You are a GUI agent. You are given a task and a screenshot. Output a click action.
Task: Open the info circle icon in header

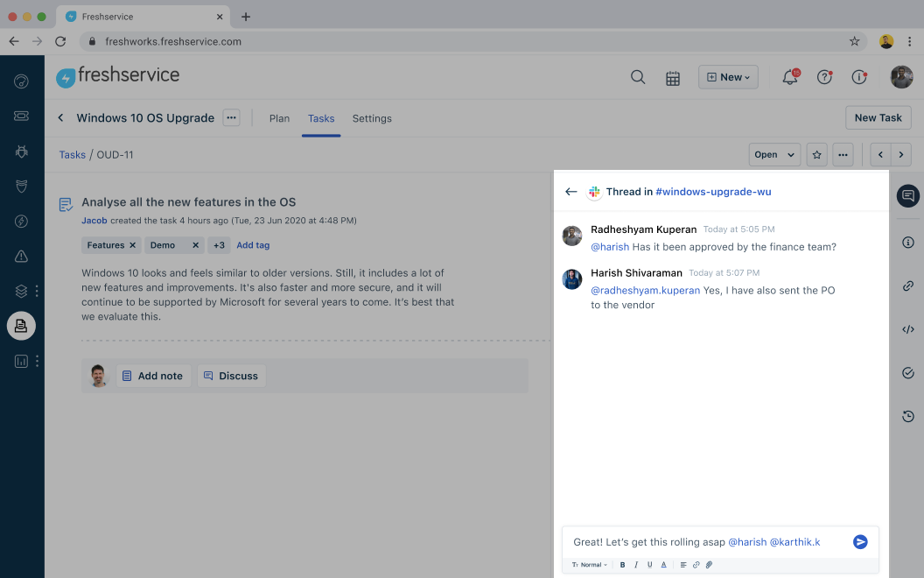pyautogui.click(x=859, y=77)
